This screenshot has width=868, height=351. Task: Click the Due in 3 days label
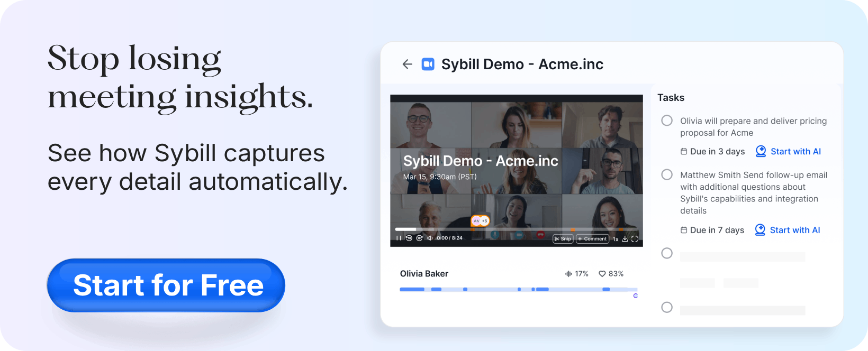pyautogui.click(x=717, y=152)
